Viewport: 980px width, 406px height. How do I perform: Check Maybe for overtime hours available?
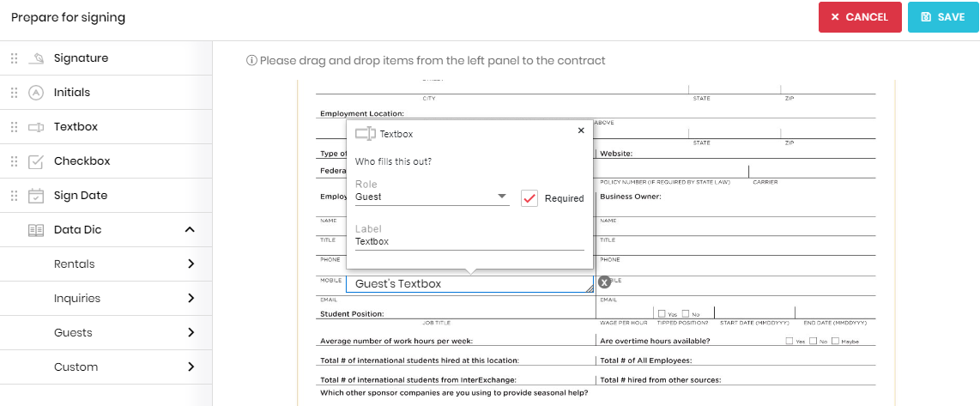(x=835, y=341)
